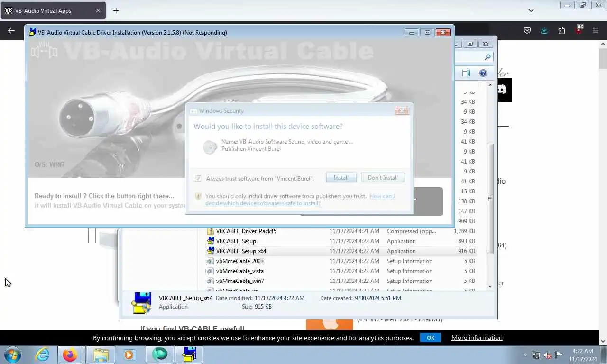Click the 1,289 KB size value
The width and height of the screenshot is (607, 364).
(x=464, y=231)
